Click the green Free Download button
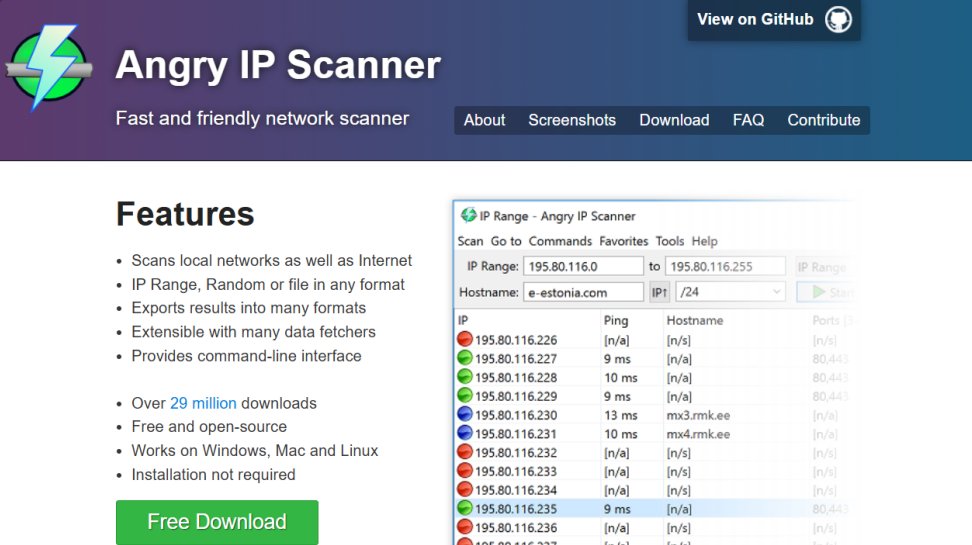 [217, 522]
